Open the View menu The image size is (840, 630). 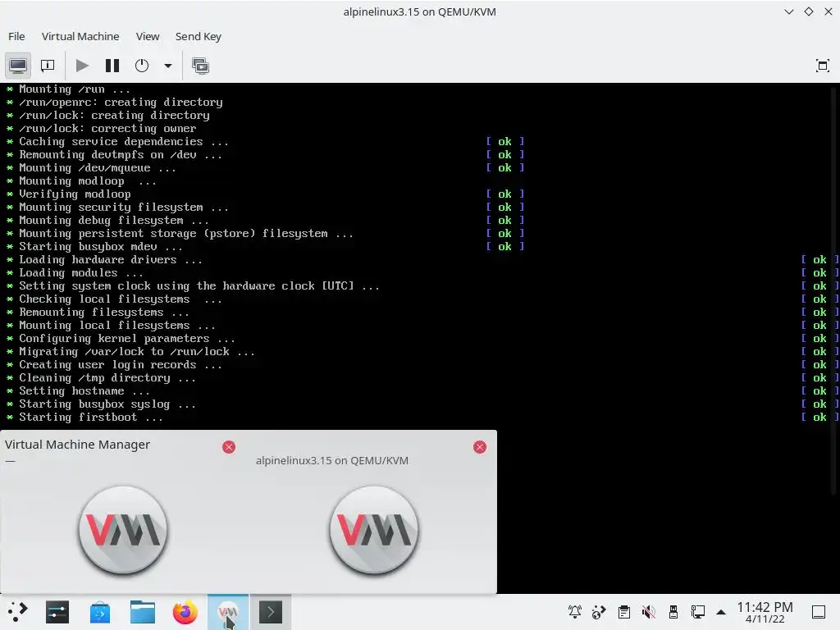[x=148, y=36]
